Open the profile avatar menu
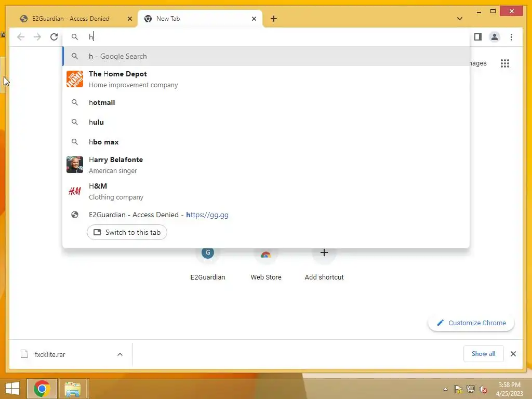The image size is (532, 399). 495,37
